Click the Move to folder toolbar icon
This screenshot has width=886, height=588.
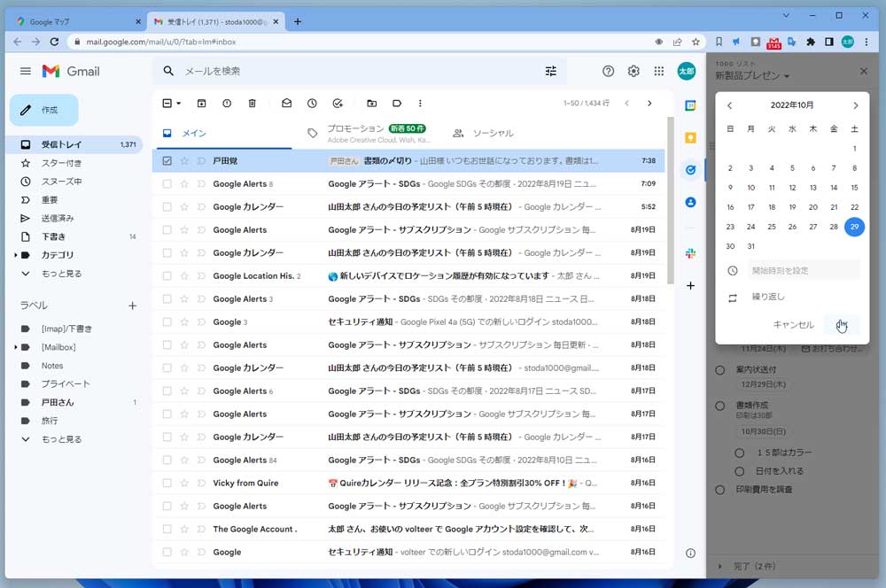point(371,104)
